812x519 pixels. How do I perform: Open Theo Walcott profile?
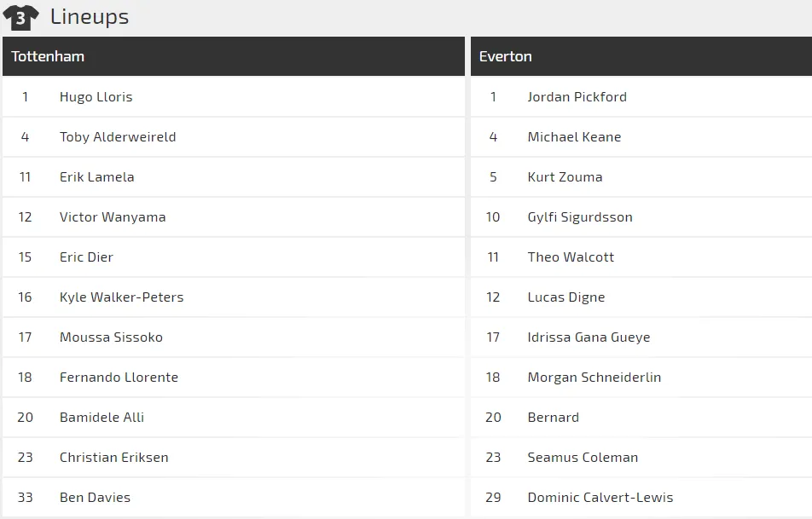[571, 257]
